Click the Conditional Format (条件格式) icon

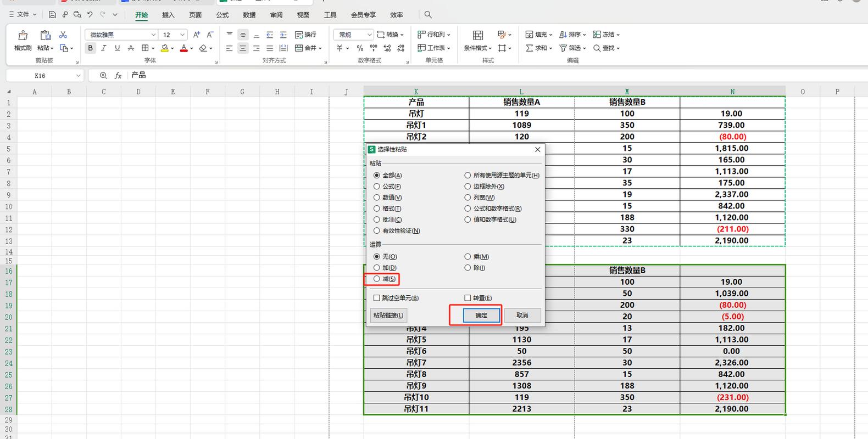tap(478, 36)
